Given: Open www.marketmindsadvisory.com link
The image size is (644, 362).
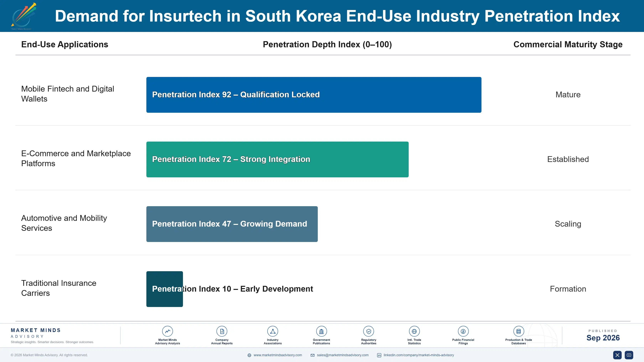Looking at the screenshot, I should pyautogui.click(x=278, y=355).
